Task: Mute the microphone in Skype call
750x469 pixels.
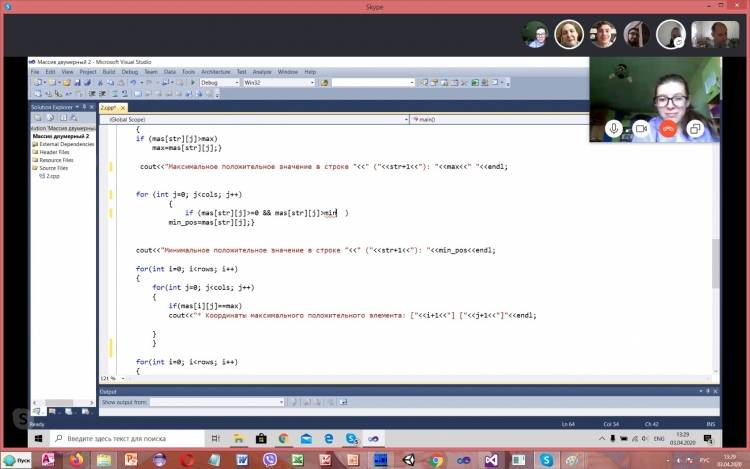Action: [615, 129]
